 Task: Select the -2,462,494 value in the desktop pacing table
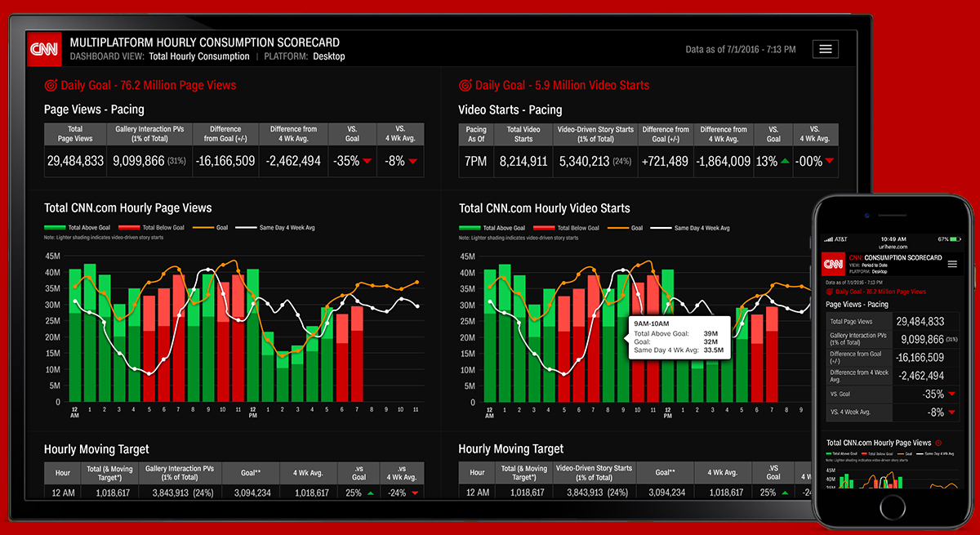(292, 161)
